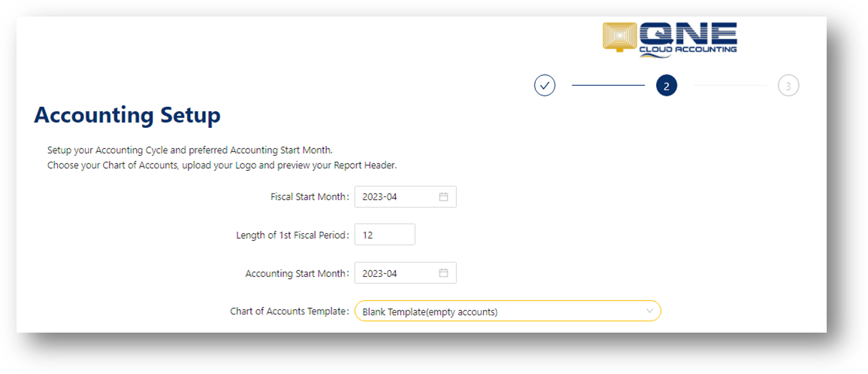Open calendar icon in Accounting Start Month

pos(443,273)
